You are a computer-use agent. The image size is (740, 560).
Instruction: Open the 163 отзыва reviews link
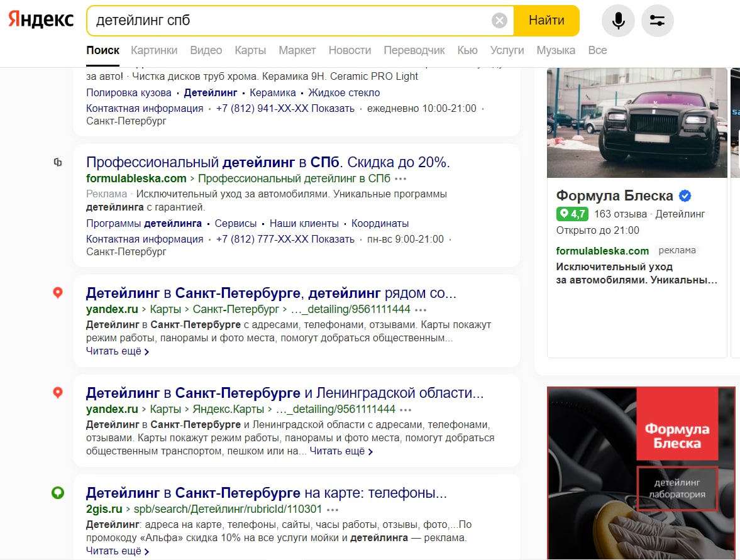pyautogui.click(x=620, y=214)
